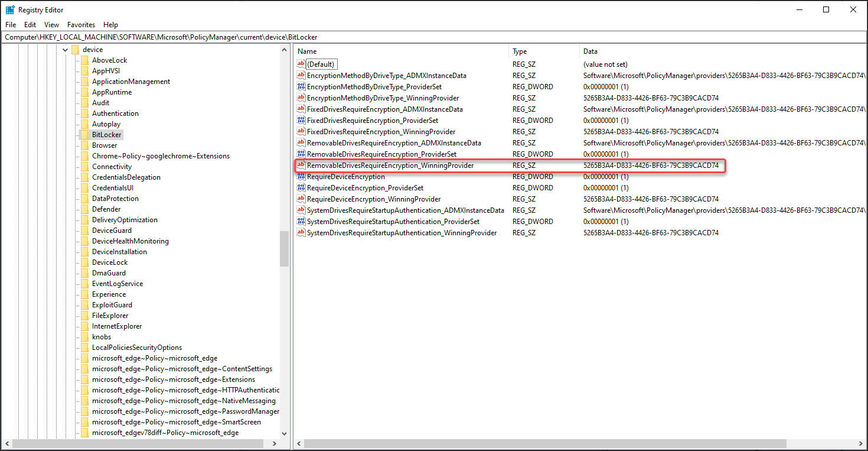Click the tree pane horizontal scroll-right arrow
The image size is (868, 451).
(275, 443)
